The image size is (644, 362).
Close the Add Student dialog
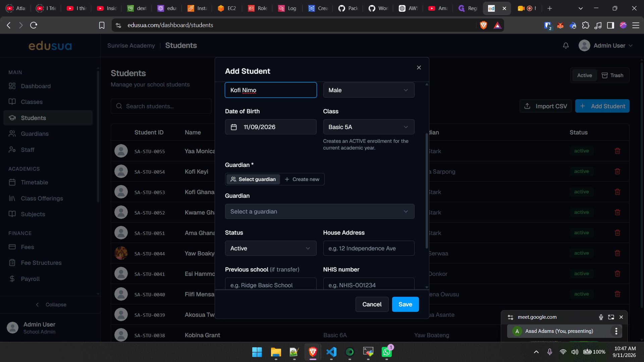coord(419,68)
